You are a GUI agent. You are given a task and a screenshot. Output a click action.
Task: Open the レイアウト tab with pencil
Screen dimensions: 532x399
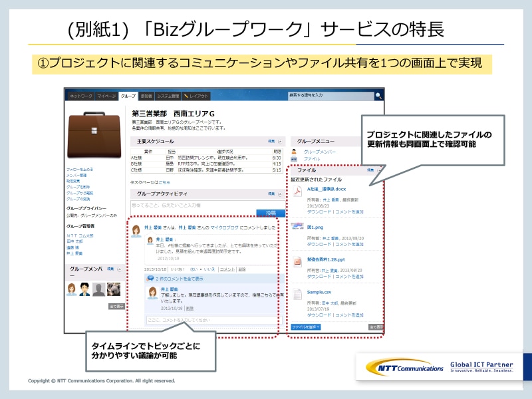click(x=196, y=96)
